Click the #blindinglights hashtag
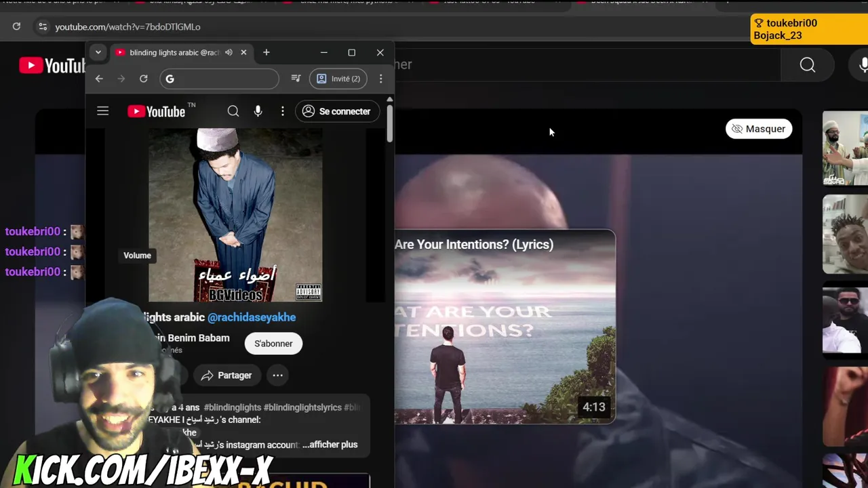868x488 pixels. click(233, 407)
